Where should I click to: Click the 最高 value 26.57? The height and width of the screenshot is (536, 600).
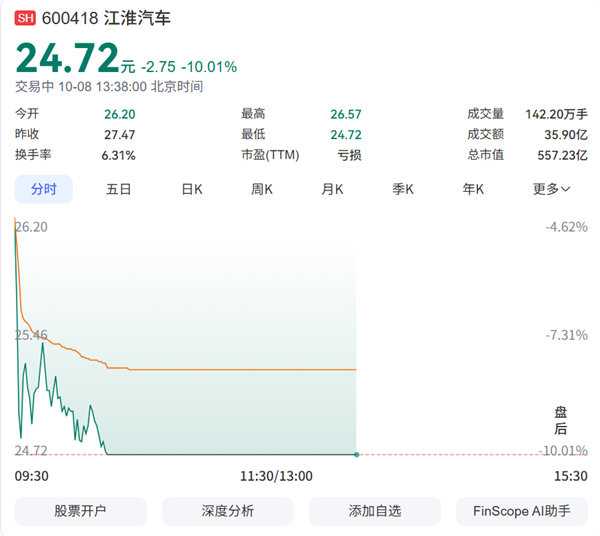click(346, 114)
